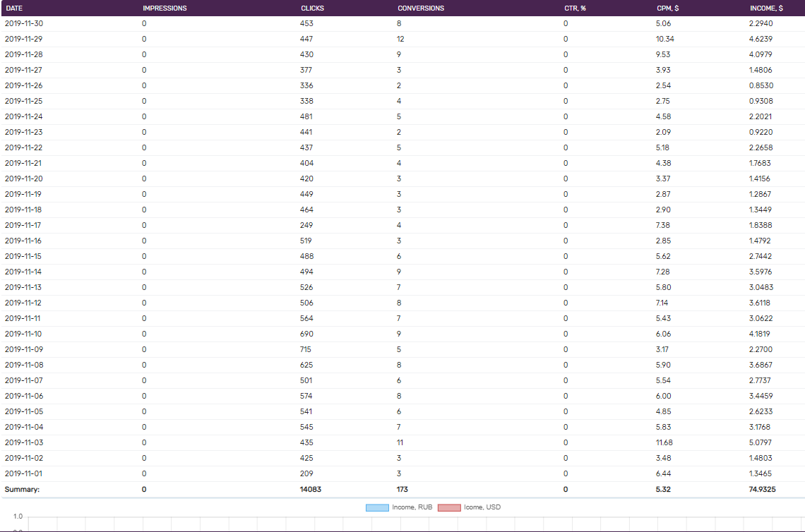This screenshot has width=805, height=532.
Task: Select total clicks value 14083
Action: [311, 489]
